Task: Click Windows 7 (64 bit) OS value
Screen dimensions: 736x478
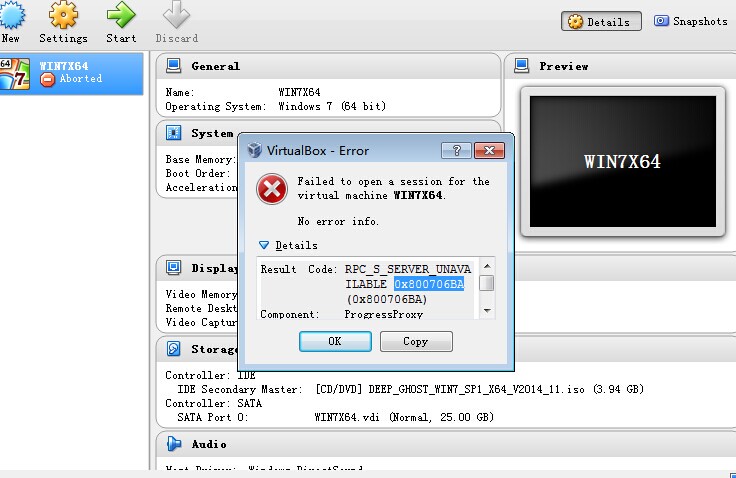Action: 332,106
